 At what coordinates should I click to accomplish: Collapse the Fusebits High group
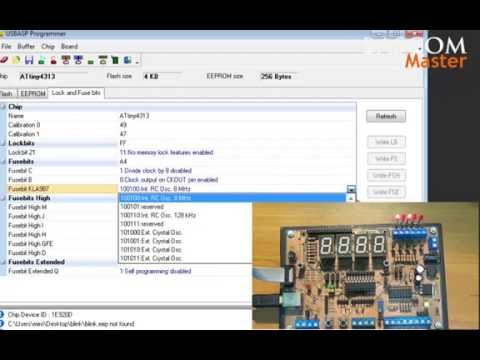(x=3, y=198)
